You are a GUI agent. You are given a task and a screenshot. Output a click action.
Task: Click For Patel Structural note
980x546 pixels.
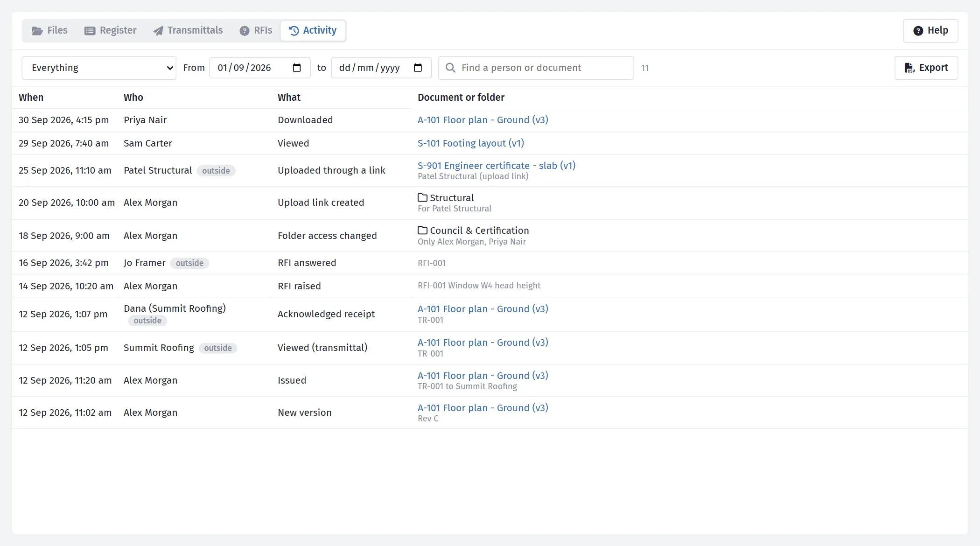coord(454,209)
